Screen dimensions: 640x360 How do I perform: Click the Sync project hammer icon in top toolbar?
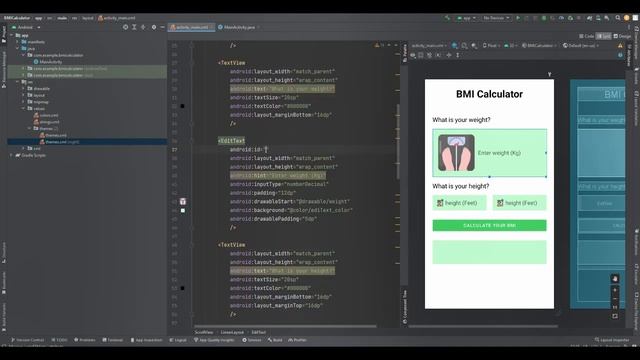coord(447,18)
